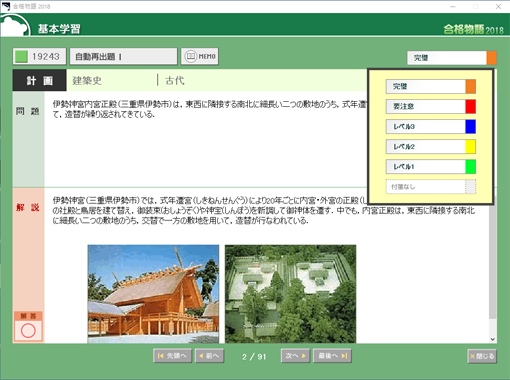
Task: Click the 計画 subject tab
Action: point(39,80)
